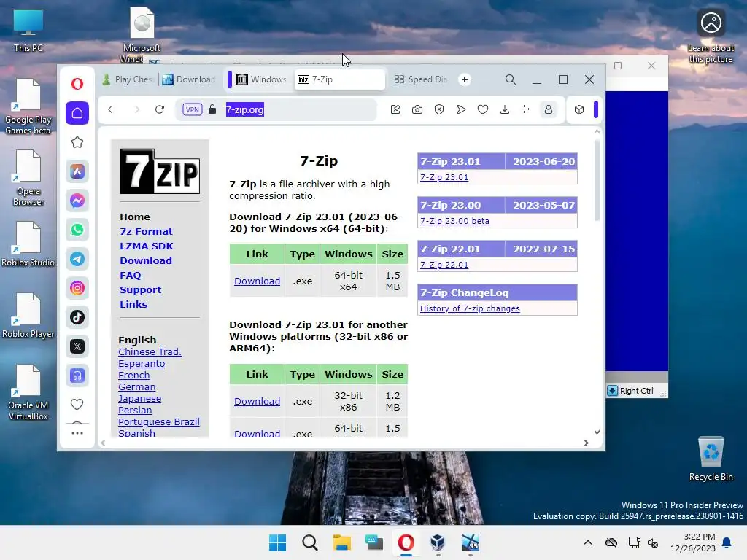Screen dimensions: 747x560
Task: Open X (Twitter) in Opera sidebar
Action: coord(77,346)
